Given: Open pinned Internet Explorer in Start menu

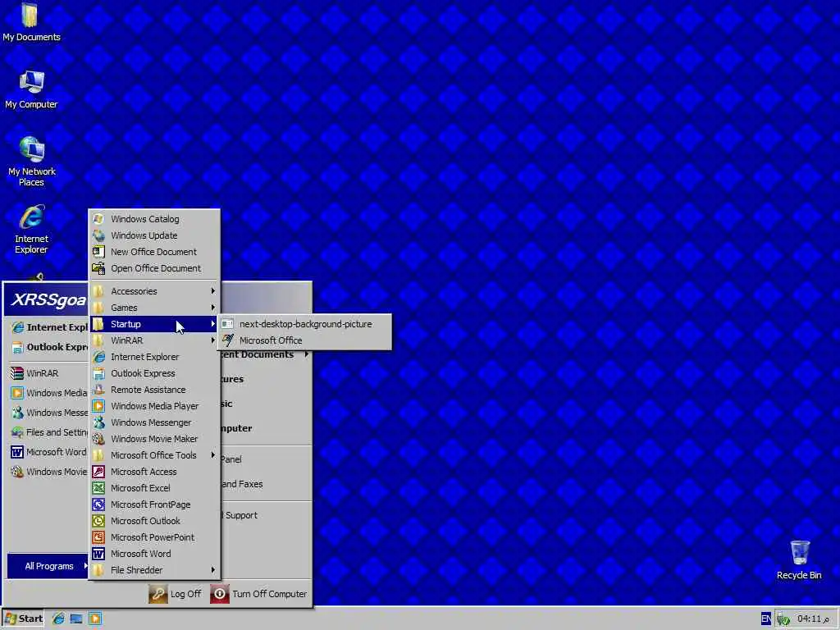Looking at the screenshot, I should pyautogui.click(x=49, y=327).
